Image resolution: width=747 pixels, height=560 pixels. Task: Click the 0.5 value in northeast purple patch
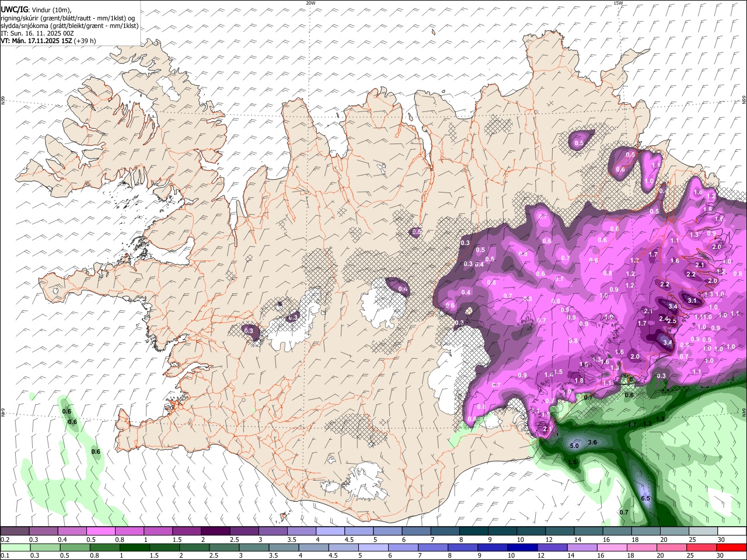579,143
